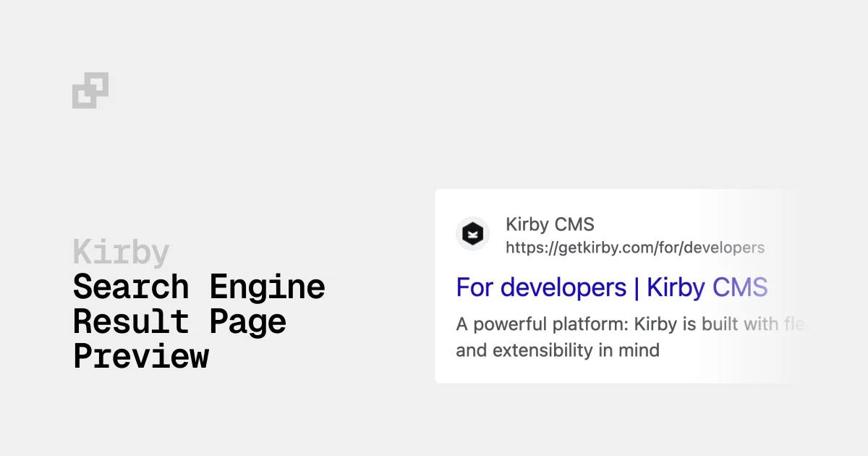
Task: Click the Kirby hexagon favicon
Action: click(472, 235)
